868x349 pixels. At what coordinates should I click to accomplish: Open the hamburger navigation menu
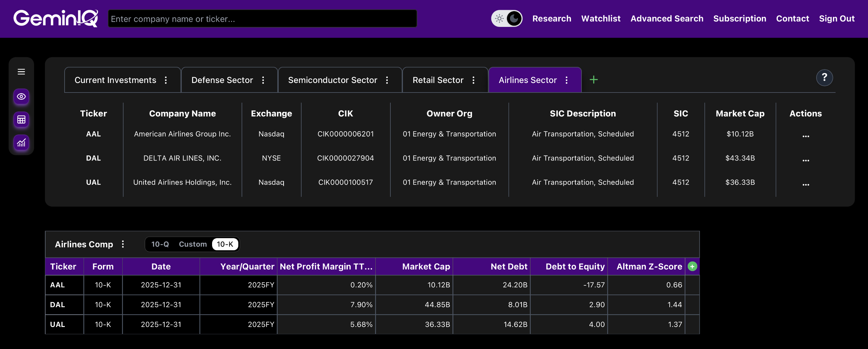pyautogui.click(x=21, y=72)
